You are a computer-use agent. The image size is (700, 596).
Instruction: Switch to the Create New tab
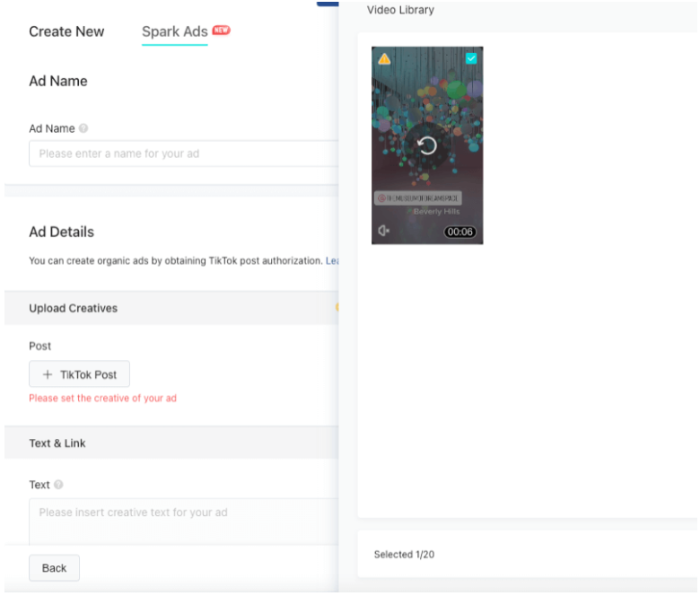click(x=66, y=31)
